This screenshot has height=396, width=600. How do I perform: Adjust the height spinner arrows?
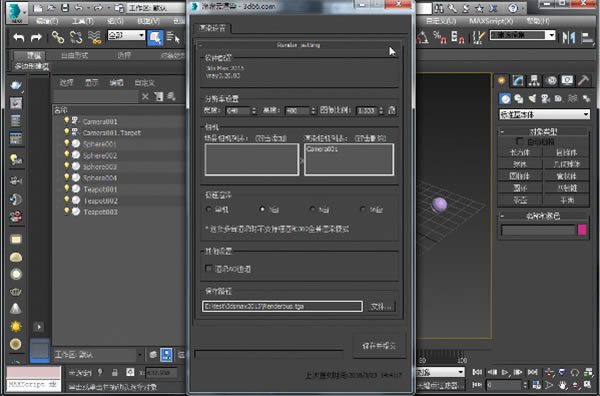[x=313, y=111]
